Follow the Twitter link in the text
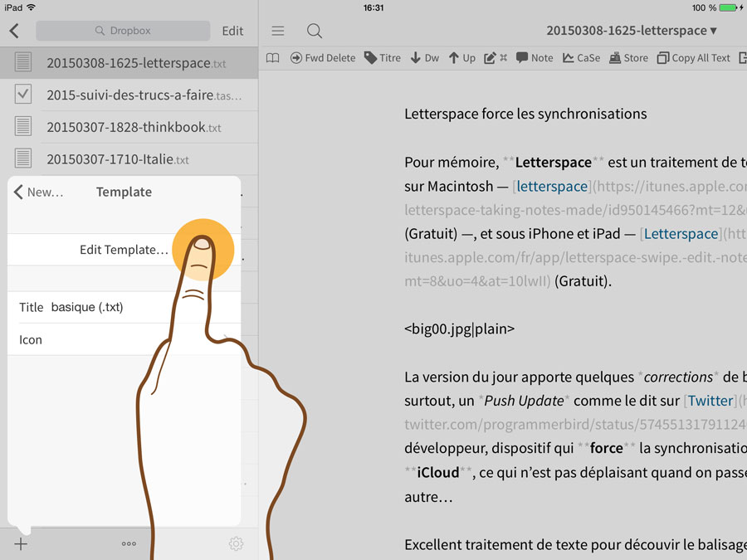 coord(710,401)
